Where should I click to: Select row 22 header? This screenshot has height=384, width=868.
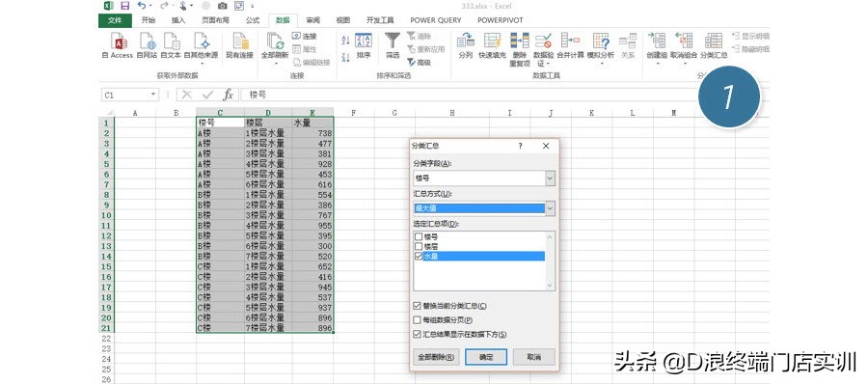pyautogui.click(x=107, y=338)
